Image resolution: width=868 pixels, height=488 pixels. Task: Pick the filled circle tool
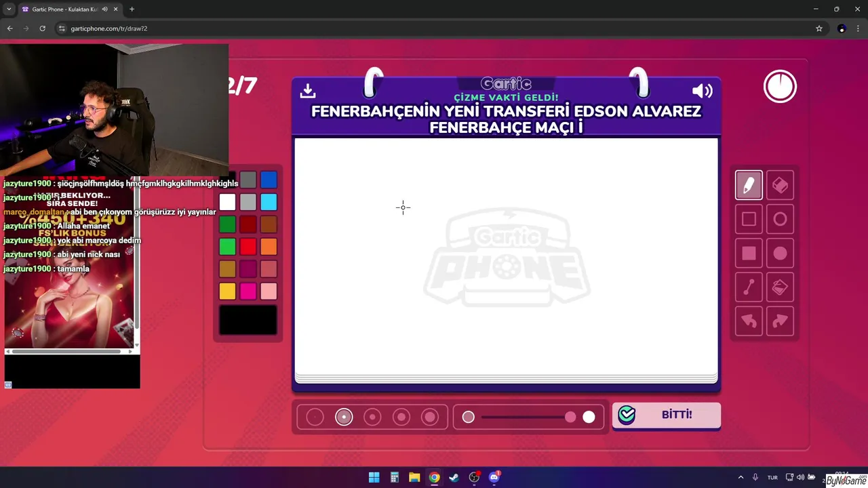780,253
